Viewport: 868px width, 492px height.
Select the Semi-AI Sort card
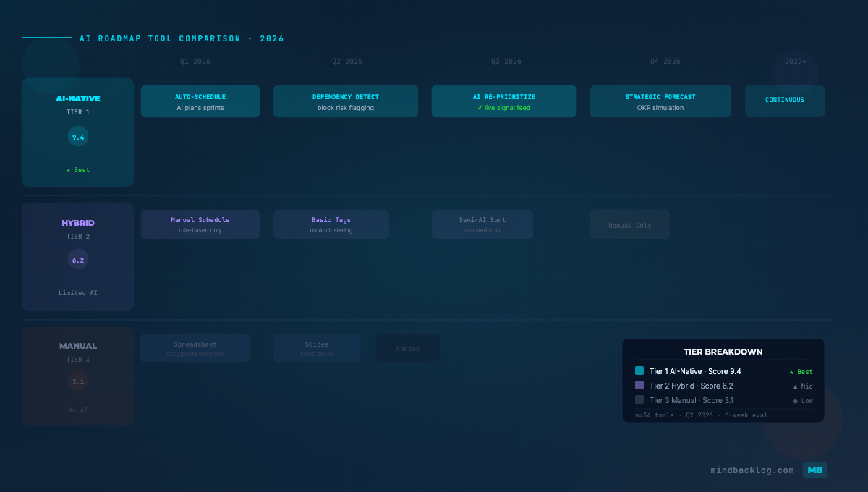(482, 224)
